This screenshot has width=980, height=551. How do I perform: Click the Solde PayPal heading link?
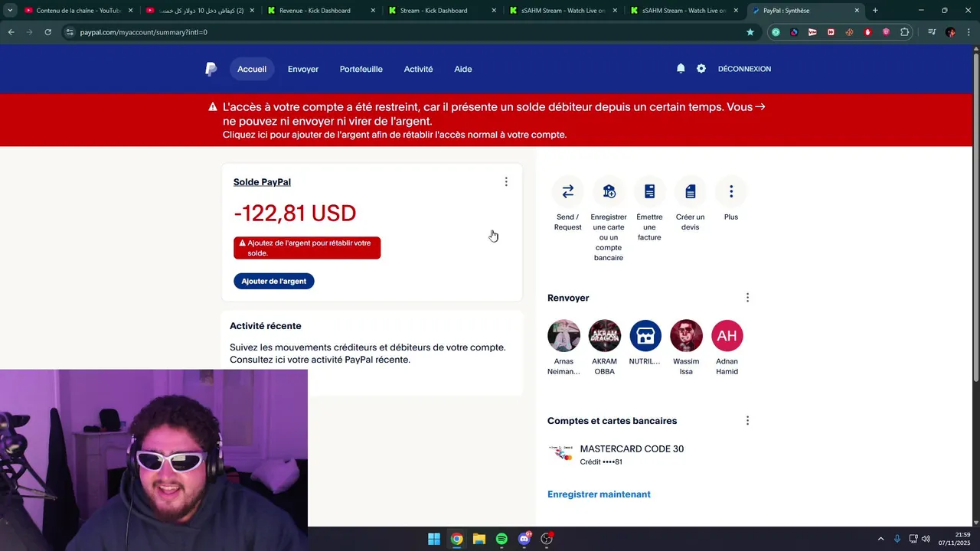[x=262, y=182]
